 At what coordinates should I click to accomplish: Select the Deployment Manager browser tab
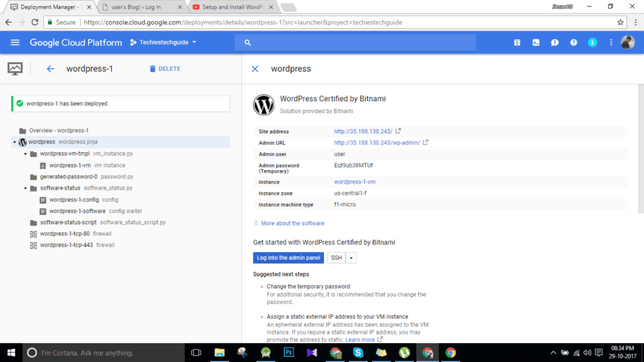[x=50, y=7]
